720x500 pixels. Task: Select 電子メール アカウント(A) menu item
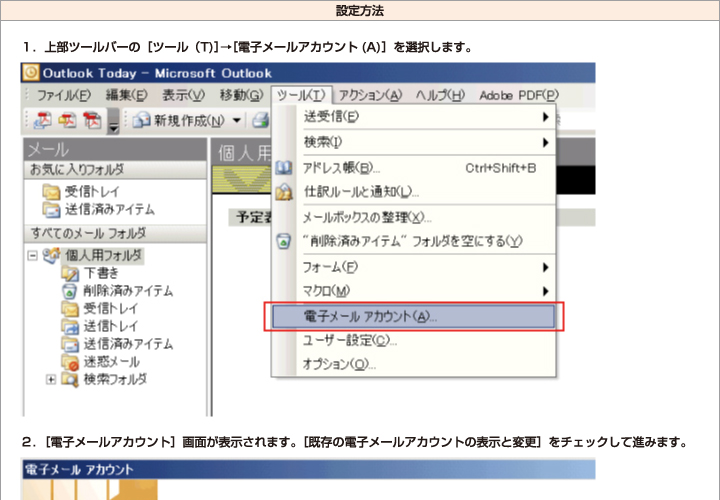tap(413, 316)
